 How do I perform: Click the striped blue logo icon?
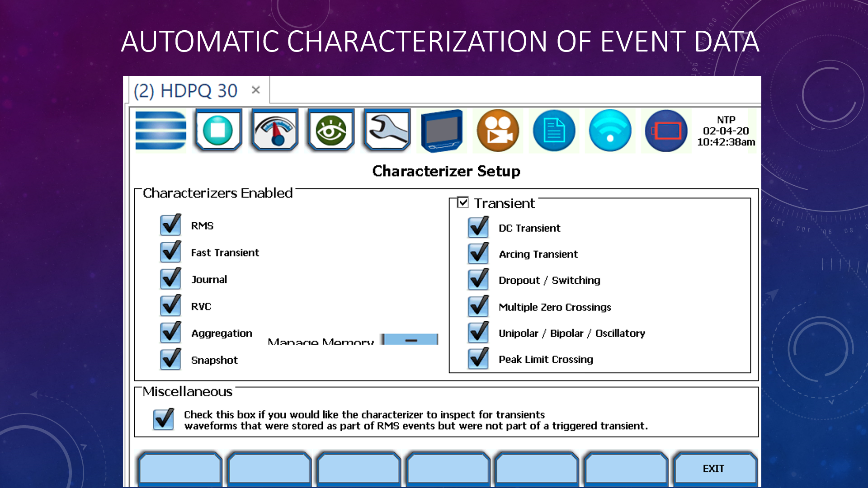click(x=160, y=130)
